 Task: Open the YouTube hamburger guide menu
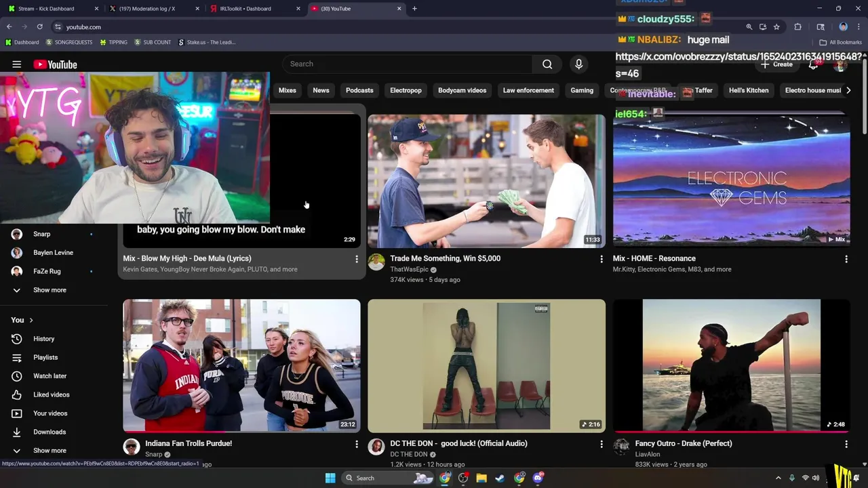[16, 64]
